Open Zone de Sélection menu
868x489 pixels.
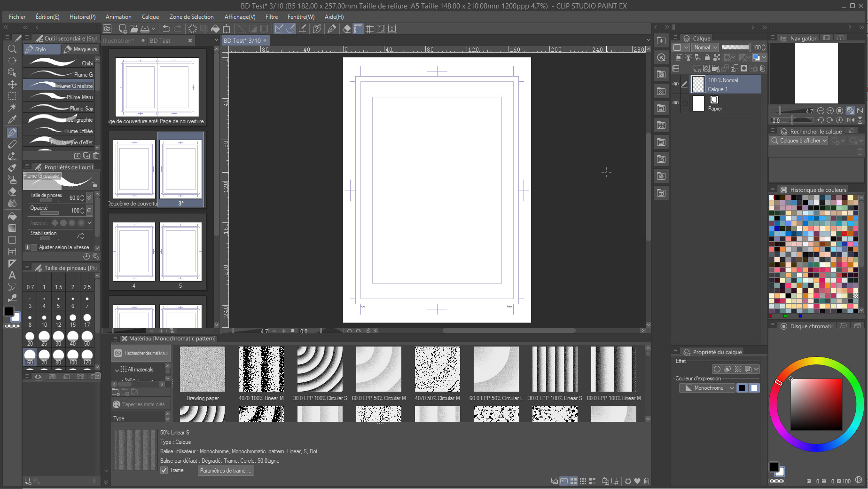191,16
